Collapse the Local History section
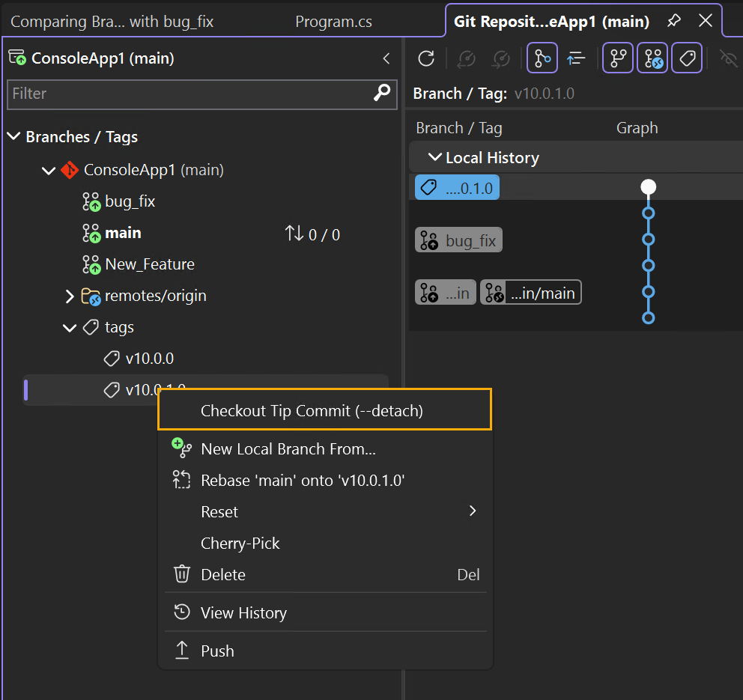The width and height of the screenshot is (743, 700). coord(435,157)
